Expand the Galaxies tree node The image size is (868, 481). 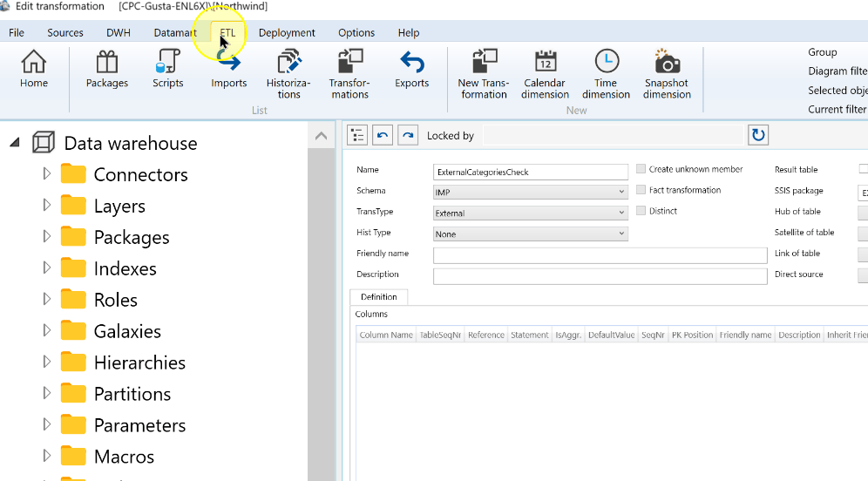(x=46, y=330)
